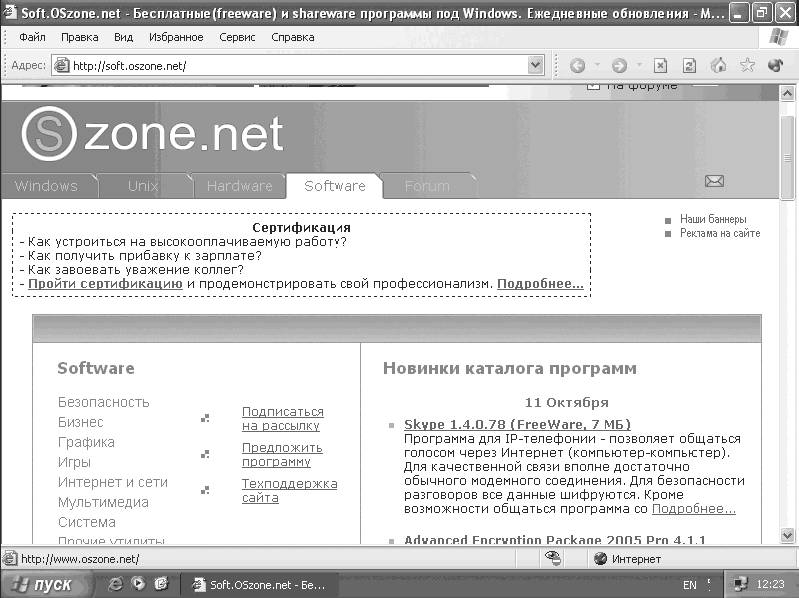
Task: Open the Вид menu
Action: [x=123, y=37]
